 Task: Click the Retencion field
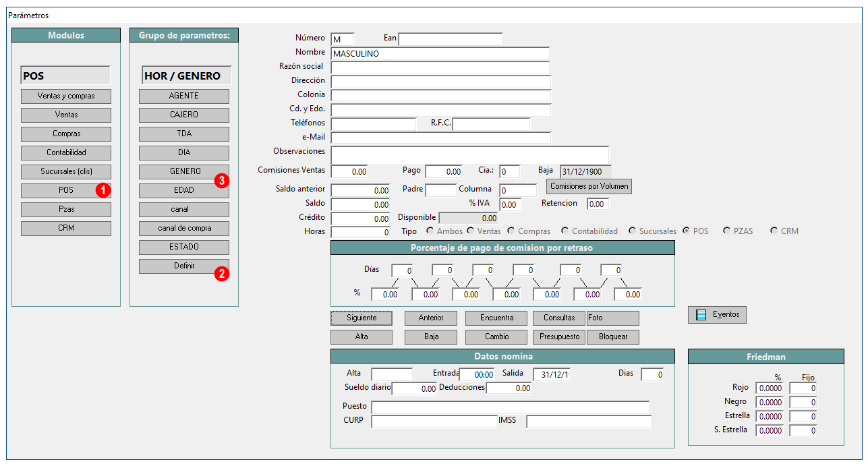click(x=598, y=204)
